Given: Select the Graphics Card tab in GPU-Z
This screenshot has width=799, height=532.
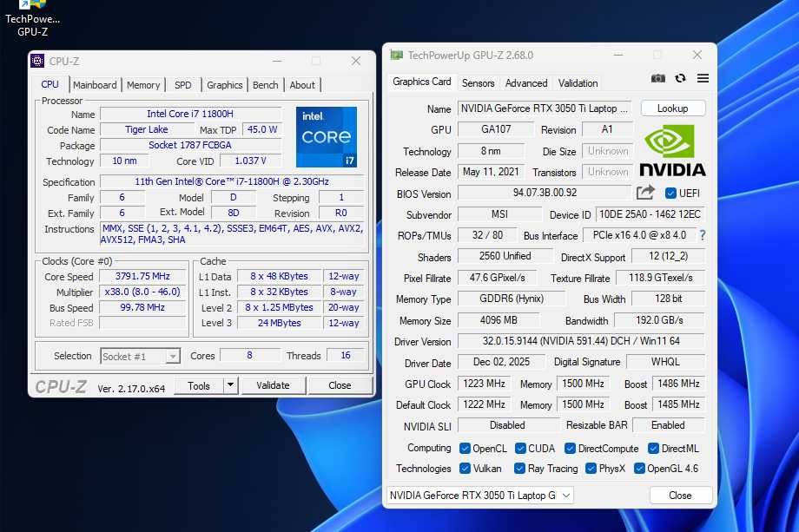Looking at the screenshot, I should 422,82.
